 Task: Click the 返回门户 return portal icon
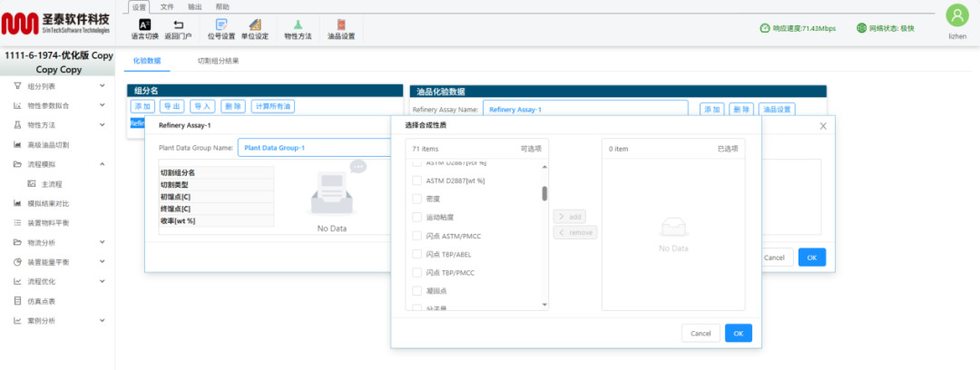tap(178, 25)
